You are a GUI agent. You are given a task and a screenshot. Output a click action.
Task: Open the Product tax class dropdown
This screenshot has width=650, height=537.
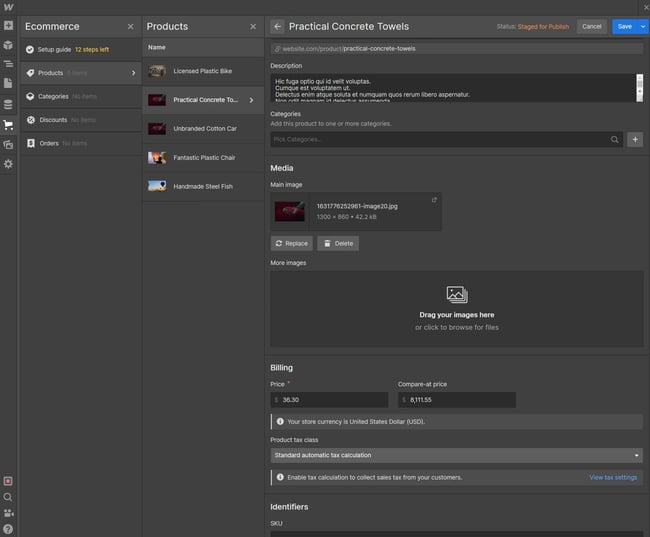point(456,455)
